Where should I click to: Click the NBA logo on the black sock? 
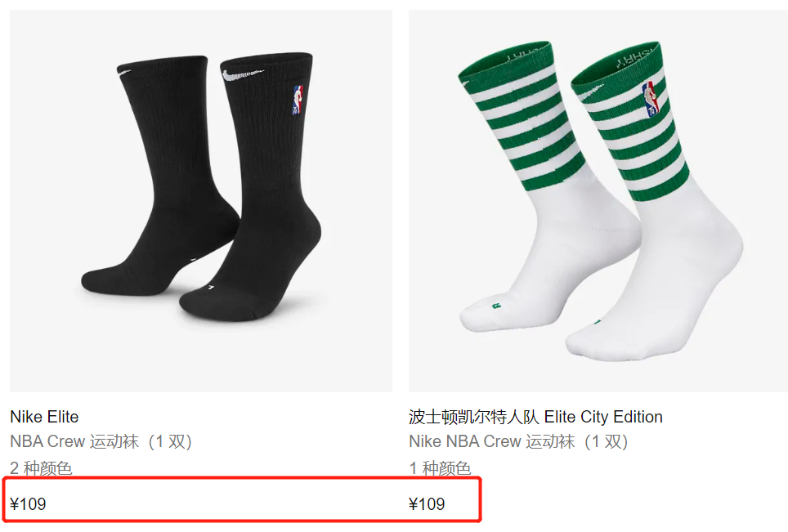coord(298,101)
